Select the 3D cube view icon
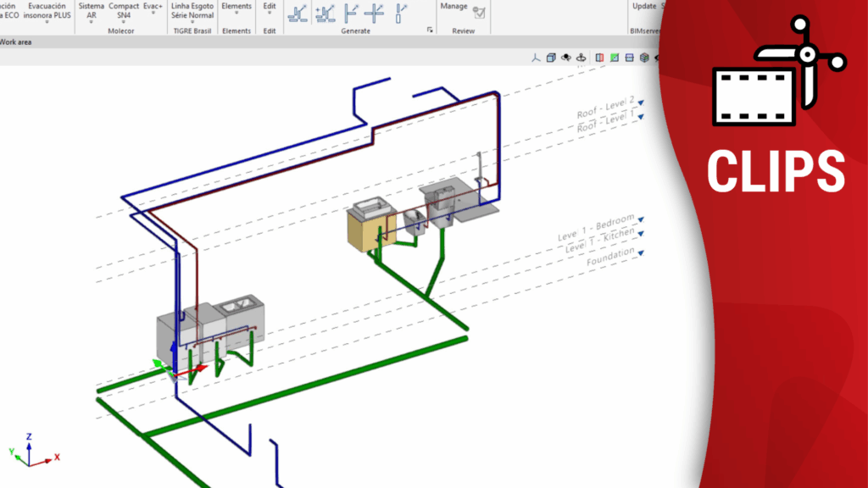The image size is (868, 488). click(551, 58)
